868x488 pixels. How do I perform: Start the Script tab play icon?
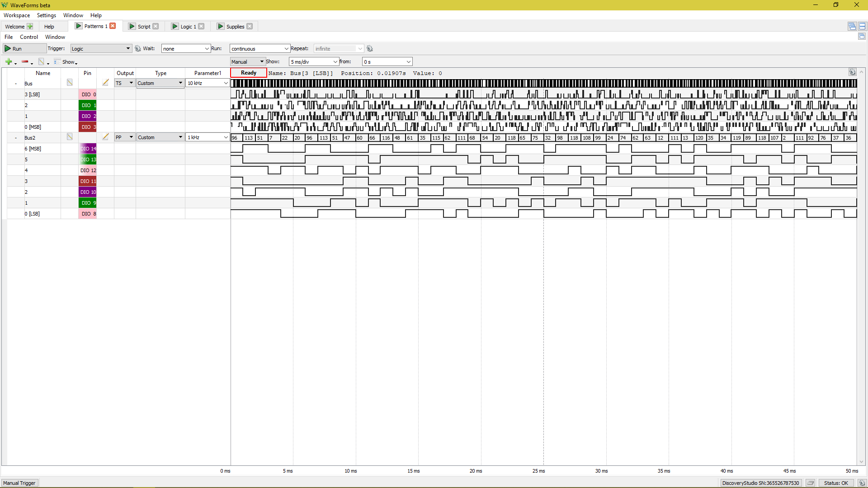[x=132, y=27]
